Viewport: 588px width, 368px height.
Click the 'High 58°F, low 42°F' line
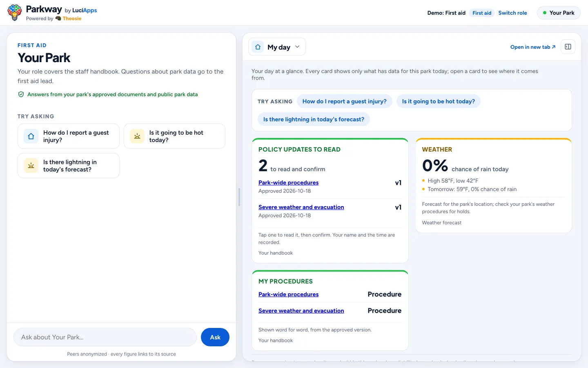453,181
